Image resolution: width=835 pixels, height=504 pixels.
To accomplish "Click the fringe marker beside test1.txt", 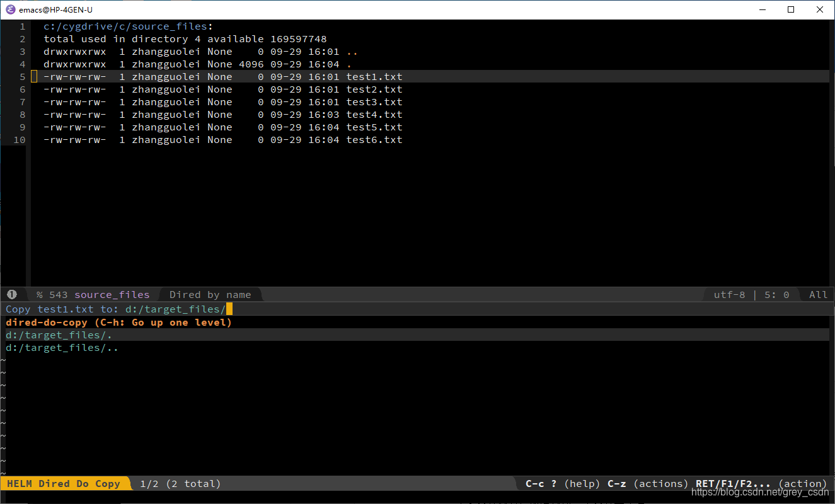I will 35,76.
